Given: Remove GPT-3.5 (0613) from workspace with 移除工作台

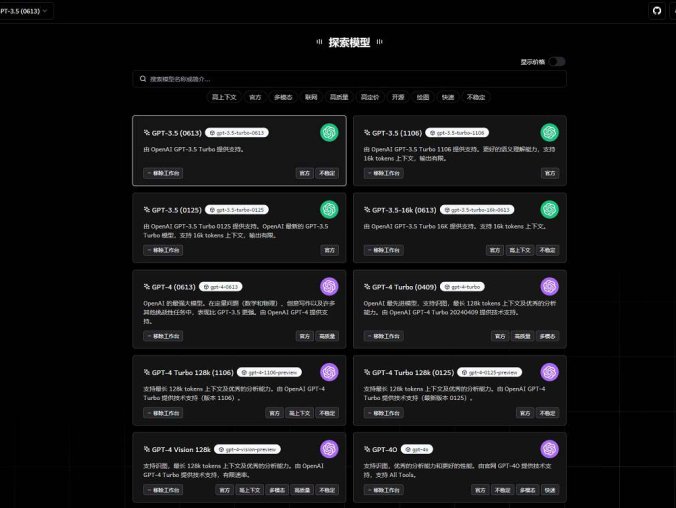Looking at the screenshot, I should click(163, 173).
